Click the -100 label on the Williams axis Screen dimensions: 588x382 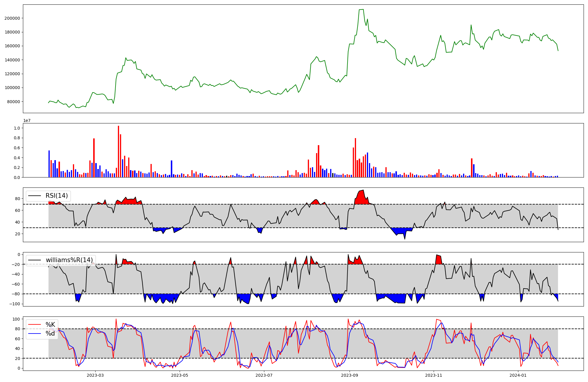(15, 304)
